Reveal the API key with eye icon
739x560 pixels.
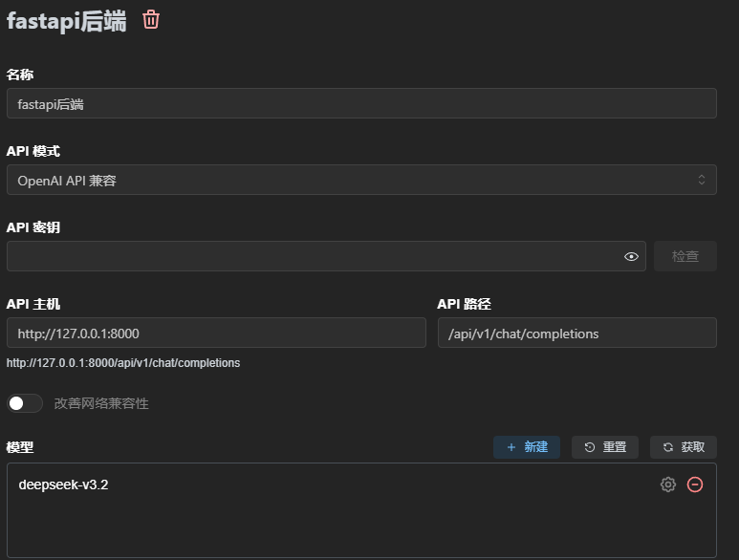click(x=631, y=256)
